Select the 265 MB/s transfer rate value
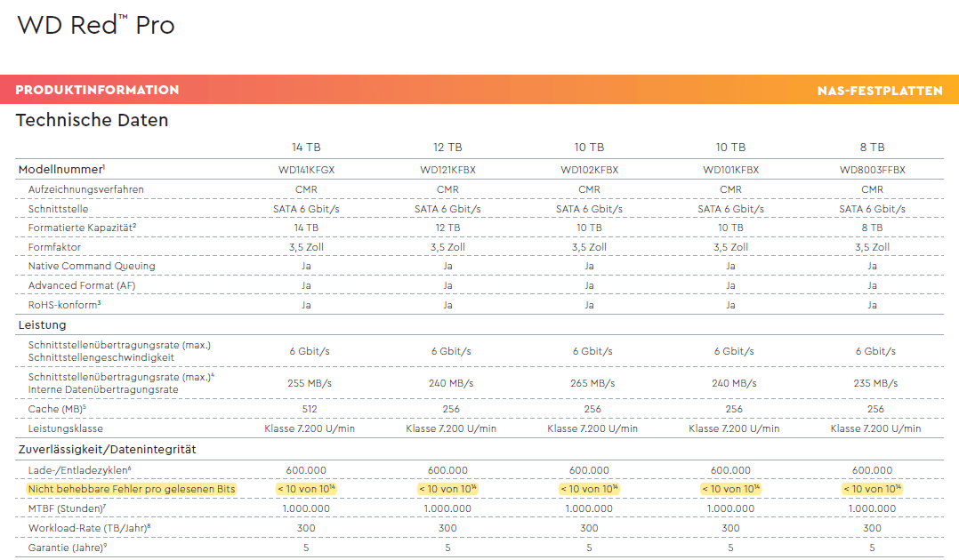This screenshot has width=959, height=560. (x=592, y=383)
